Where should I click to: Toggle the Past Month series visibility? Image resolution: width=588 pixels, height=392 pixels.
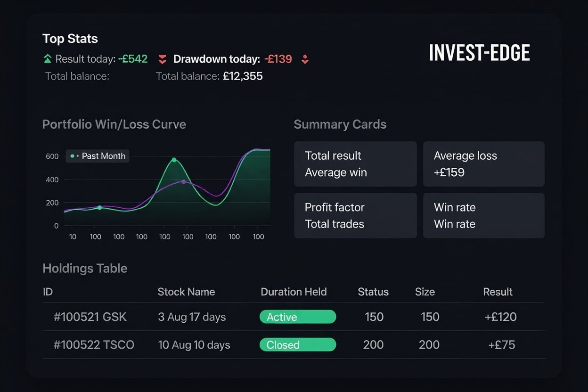[x=97, y=156]
